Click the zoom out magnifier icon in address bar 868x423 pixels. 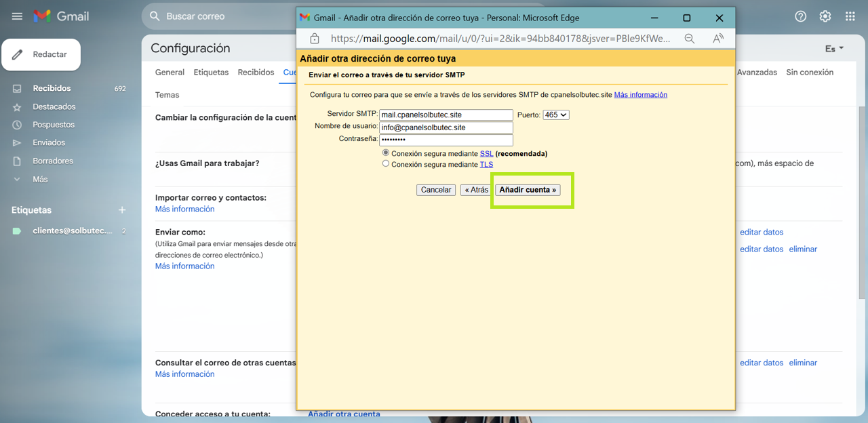[689, 39]
